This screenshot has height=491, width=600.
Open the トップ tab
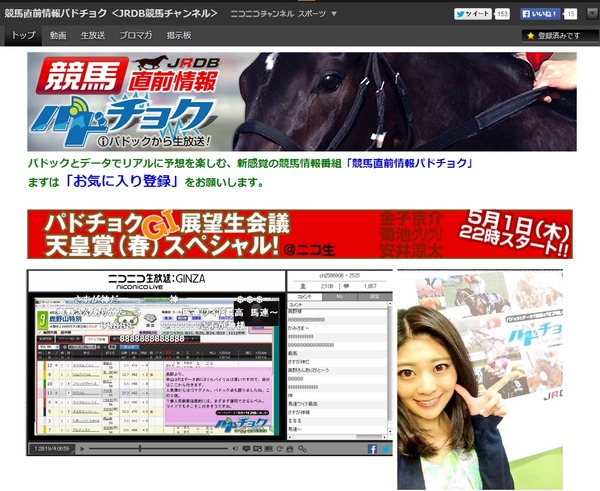(23, 36)
